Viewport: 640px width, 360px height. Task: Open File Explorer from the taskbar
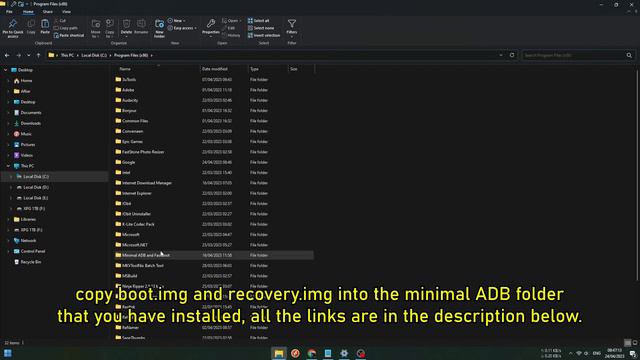click(279, 353)
